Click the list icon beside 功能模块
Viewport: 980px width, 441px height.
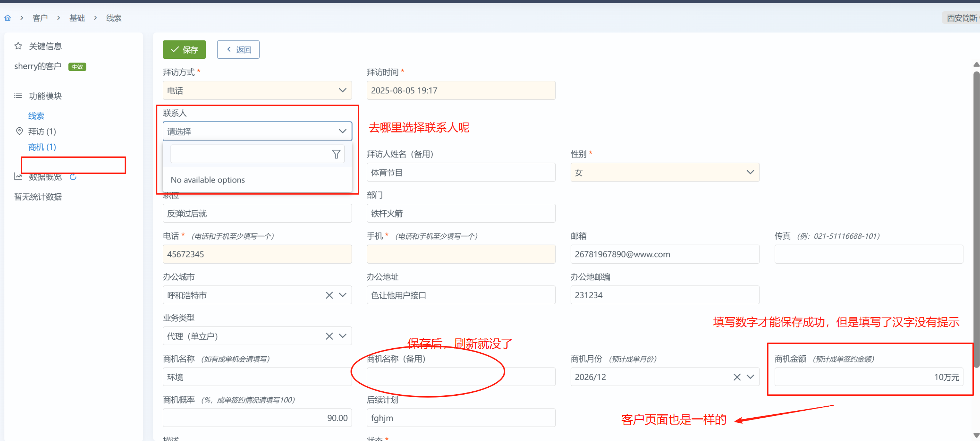(x=18, y=96)
